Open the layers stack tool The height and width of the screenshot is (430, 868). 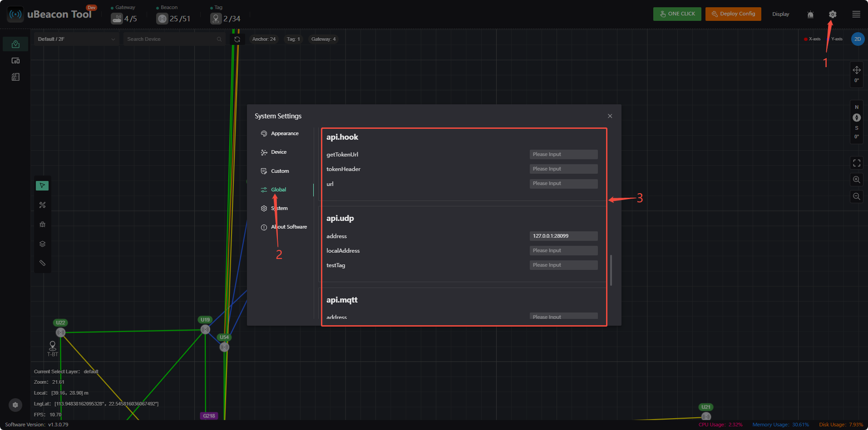tap(42, 244)
